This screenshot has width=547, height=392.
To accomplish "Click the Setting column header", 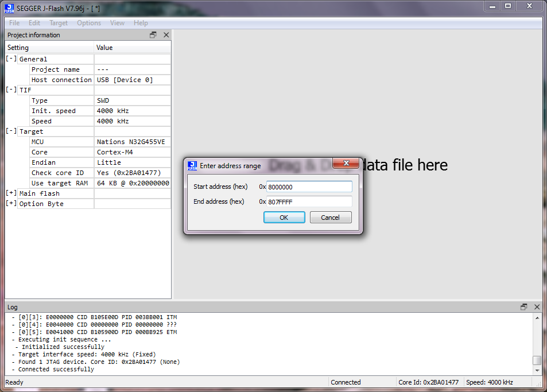I will coord(49,48).
